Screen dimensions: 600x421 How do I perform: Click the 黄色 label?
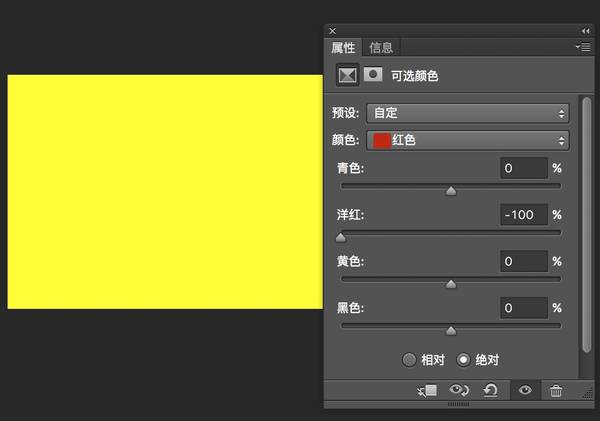click(350, 261)
